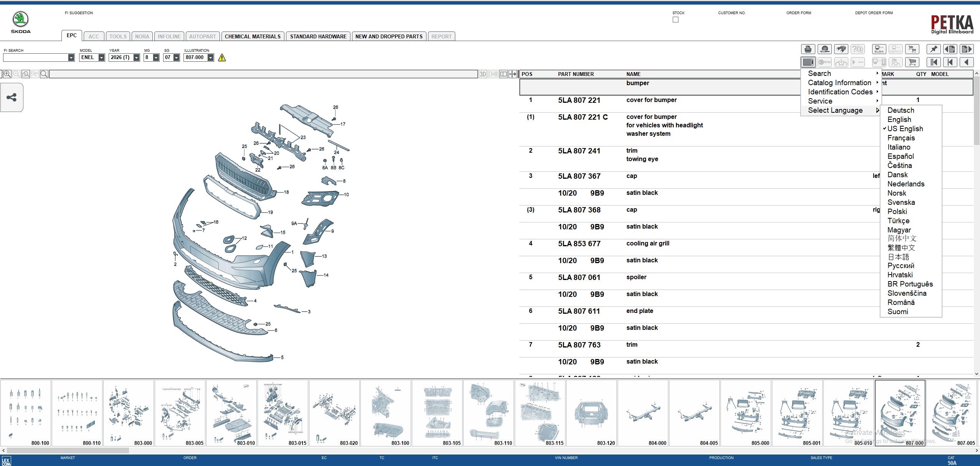
Task: Click the pushpin icon
Action: (x=934, y=49)
